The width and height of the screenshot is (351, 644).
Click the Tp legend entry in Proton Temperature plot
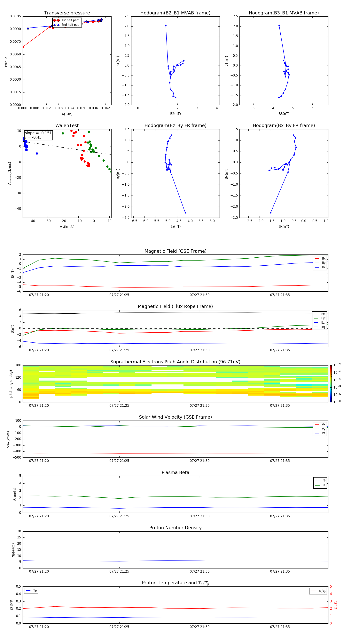tap(31, 591)
